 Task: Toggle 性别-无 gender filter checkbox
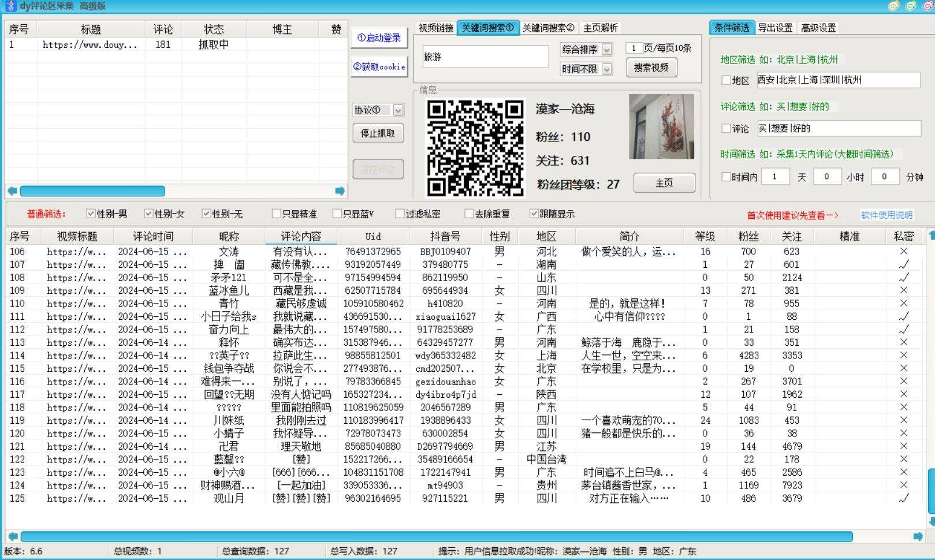(206, 214)
